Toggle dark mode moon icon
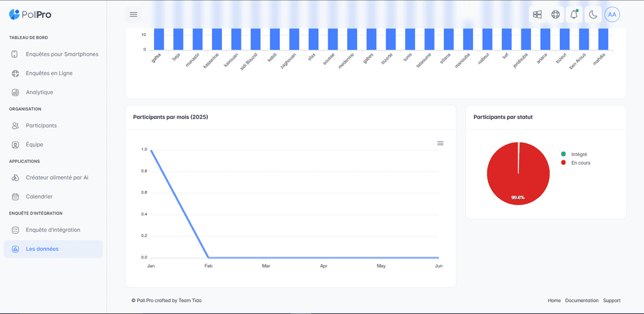Image resolution: width=644 pixels, height=314 pixels. 592,14
